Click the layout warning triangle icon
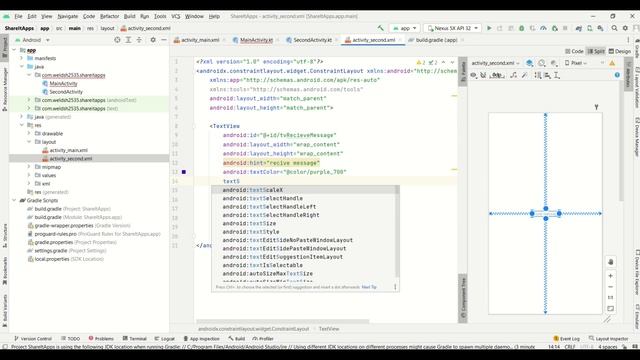640x360 pixels. pos(612,63)
